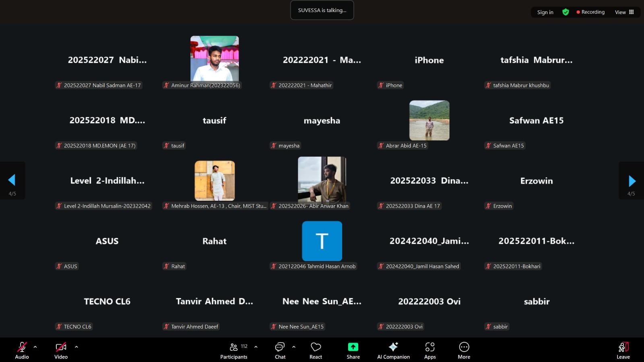Turn on camera with Video button
Screen dimensions: 644x362
pyautogui.click(x=61, y=350)
